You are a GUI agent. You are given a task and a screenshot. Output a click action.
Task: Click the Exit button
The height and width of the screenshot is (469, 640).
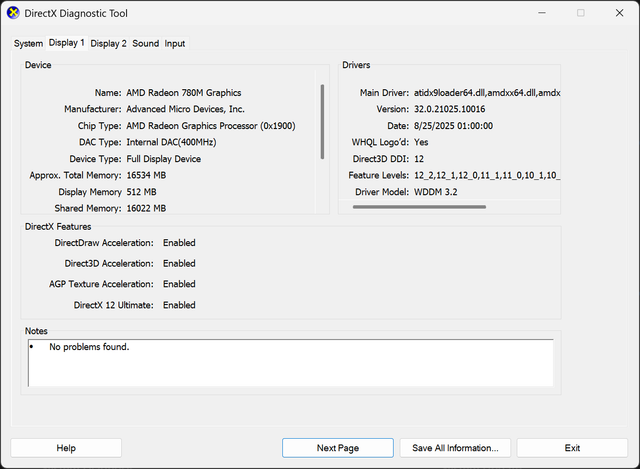coord(572,448)
